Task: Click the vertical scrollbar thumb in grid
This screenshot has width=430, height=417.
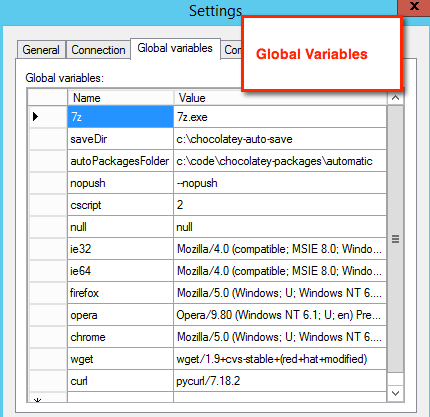Action: coord(396,239)
